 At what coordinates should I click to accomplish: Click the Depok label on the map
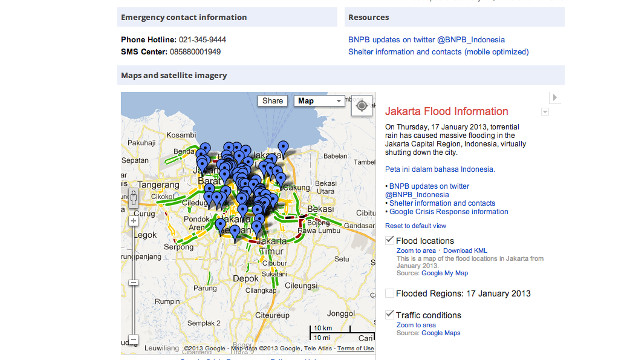pyautogui.click(x=245, y=278)
